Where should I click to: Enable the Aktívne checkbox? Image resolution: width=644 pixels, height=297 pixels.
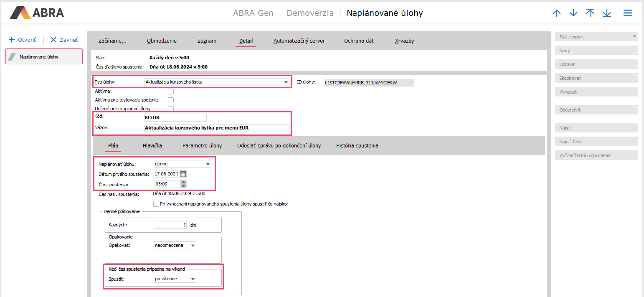coord(170,91)
